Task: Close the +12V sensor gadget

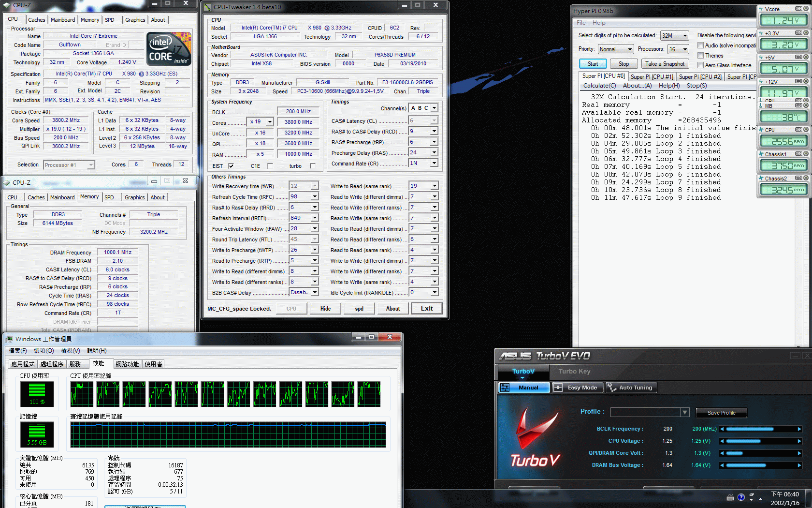Action: pos(806,81)
